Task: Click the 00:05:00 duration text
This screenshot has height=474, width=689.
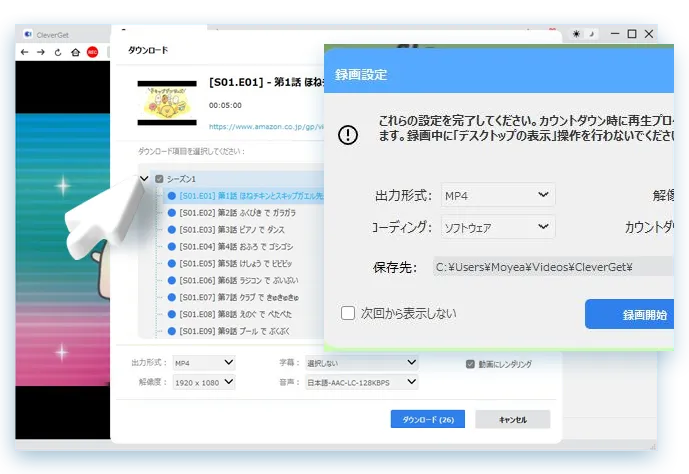Action: (x=225, y=105)
